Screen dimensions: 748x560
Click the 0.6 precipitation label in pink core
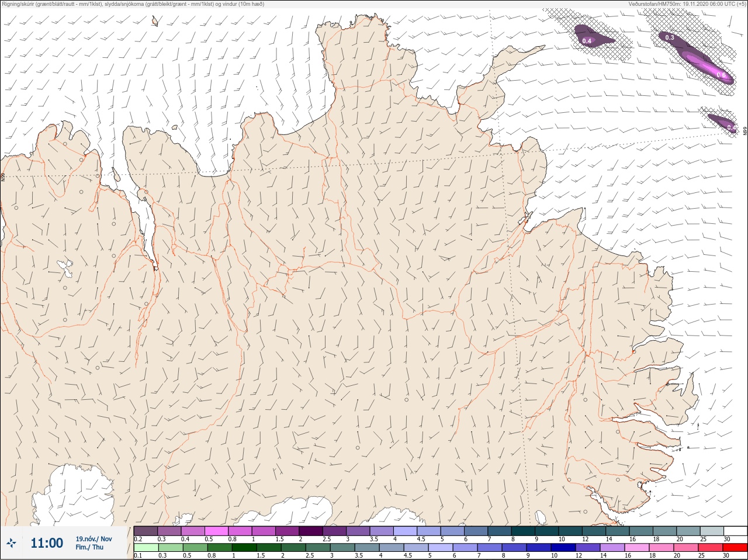(x=721, y=75)
